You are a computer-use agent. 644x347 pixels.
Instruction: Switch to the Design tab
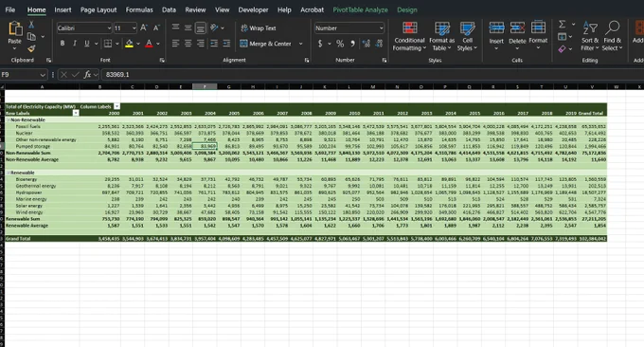click(407, 9)
